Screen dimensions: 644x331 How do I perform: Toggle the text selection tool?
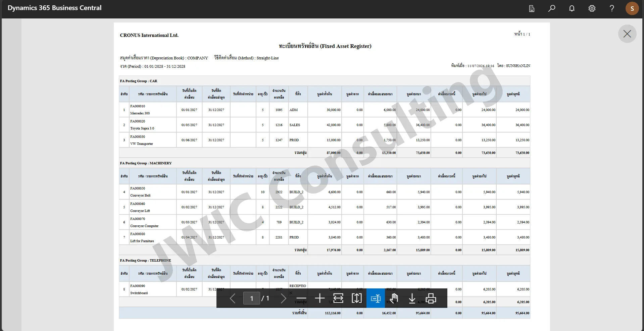[x=376, y=298]
